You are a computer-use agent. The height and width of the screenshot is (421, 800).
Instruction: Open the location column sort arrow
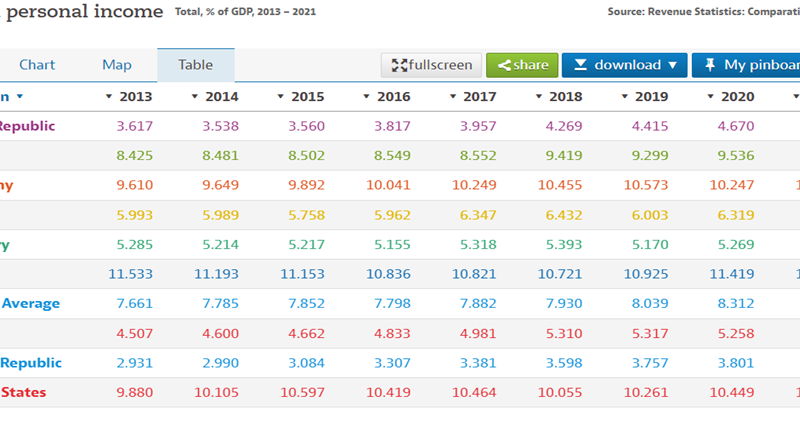click(20, 97)
